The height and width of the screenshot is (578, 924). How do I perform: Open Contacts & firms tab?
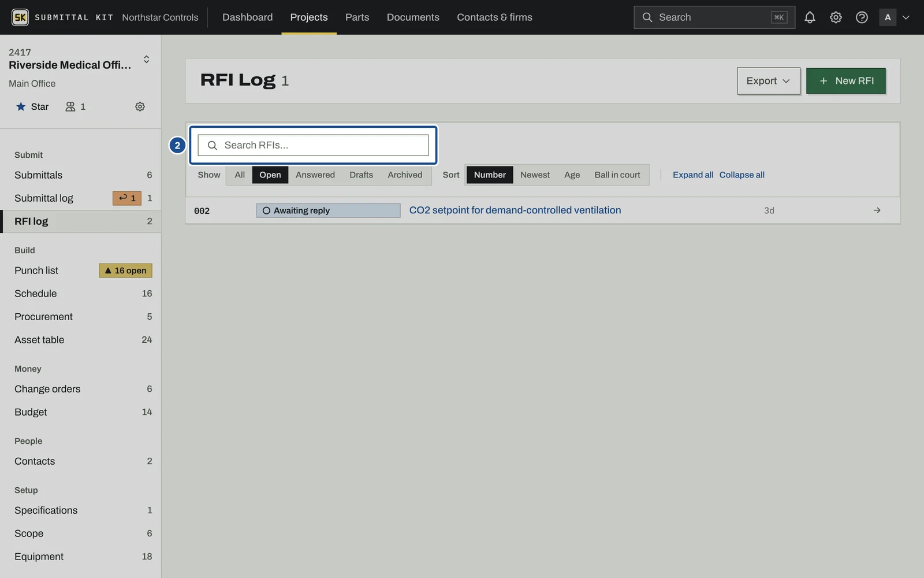coord(494,17)
